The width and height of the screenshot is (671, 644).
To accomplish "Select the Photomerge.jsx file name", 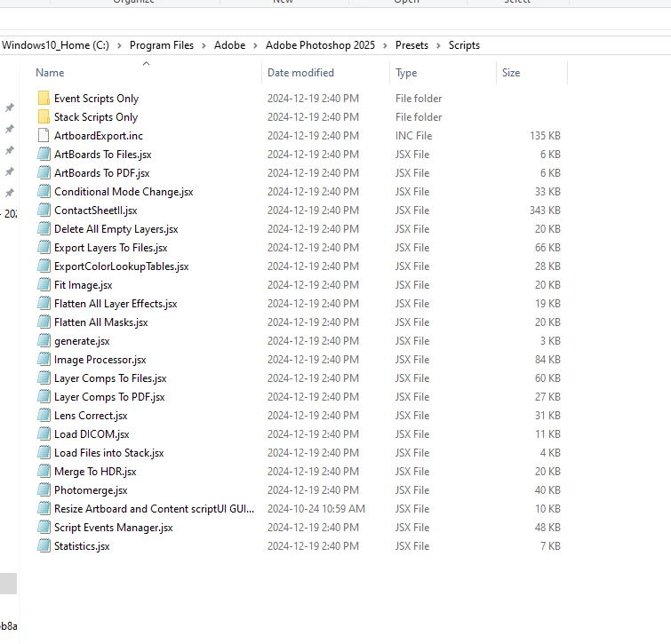I will point(91,490).
